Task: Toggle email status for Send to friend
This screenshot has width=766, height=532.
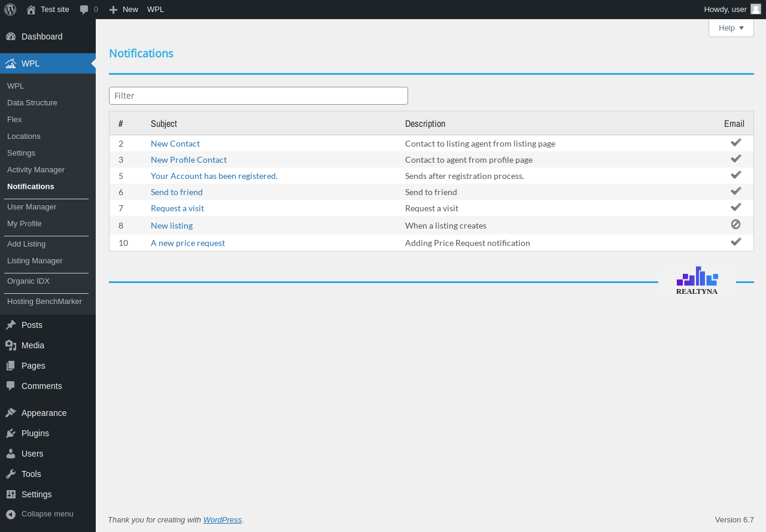Action: tap(735, 191)
